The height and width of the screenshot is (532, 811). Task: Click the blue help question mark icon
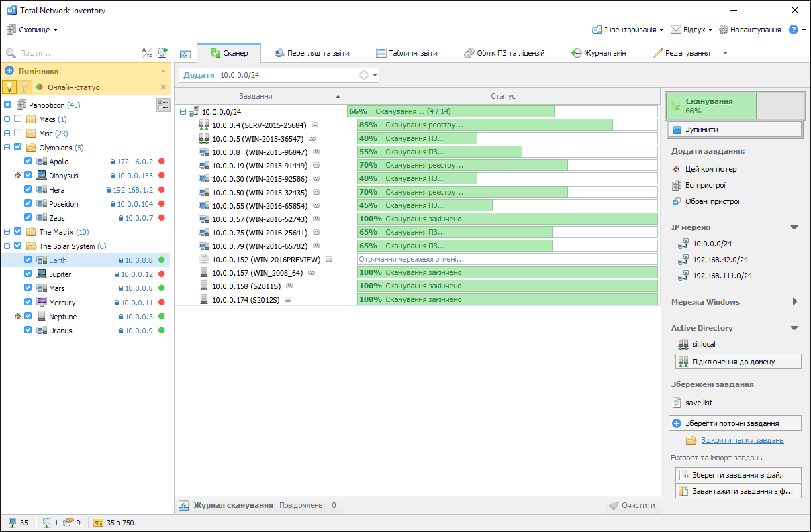tap(793, 30)
